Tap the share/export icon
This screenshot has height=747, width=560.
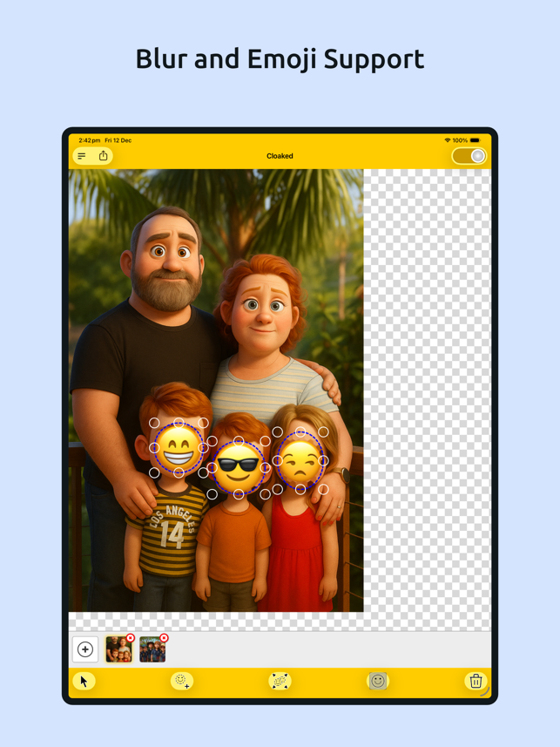coord(104,156)
